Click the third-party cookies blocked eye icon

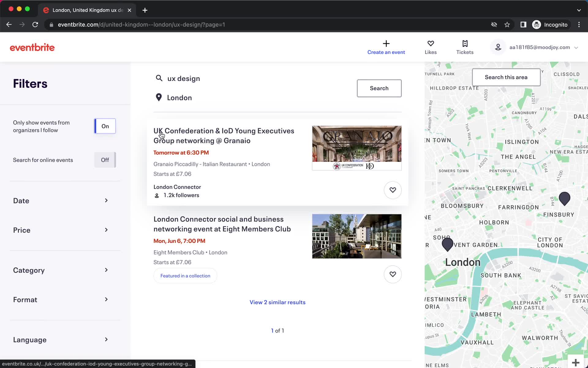click(x=494, y=25)
